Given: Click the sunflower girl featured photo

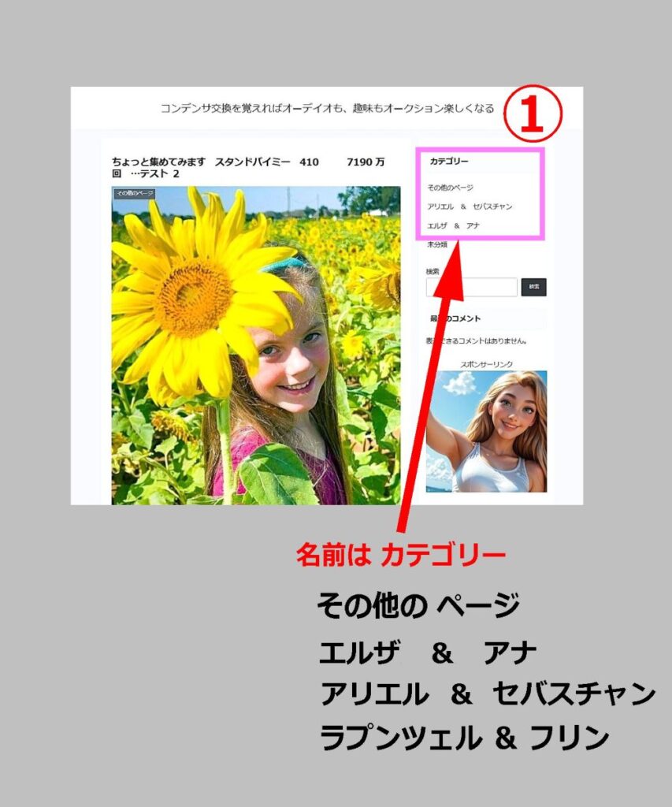Looking at the screenshot, I should click(255, 347).
